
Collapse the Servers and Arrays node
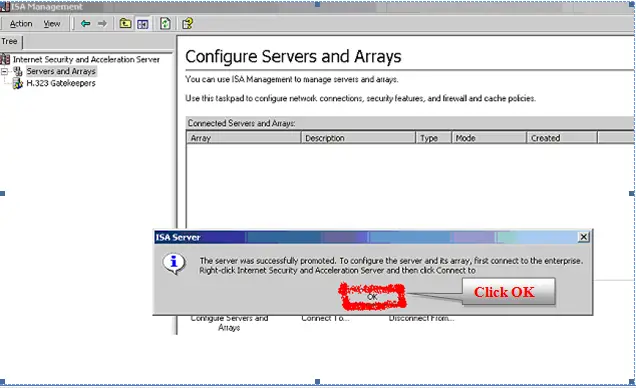coord(4,72)
